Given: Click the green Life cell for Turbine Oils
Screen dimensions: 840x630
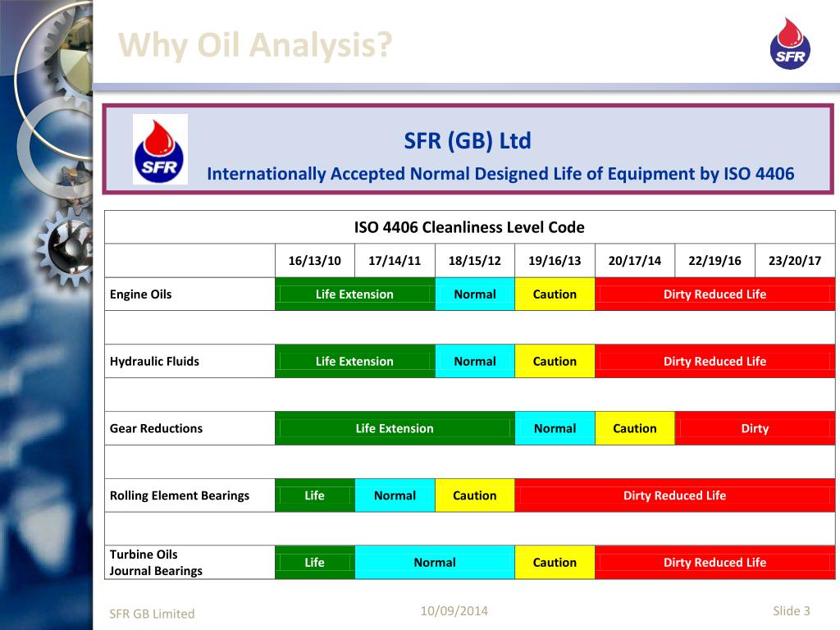Looking at the screenshot, I should 315,563.
